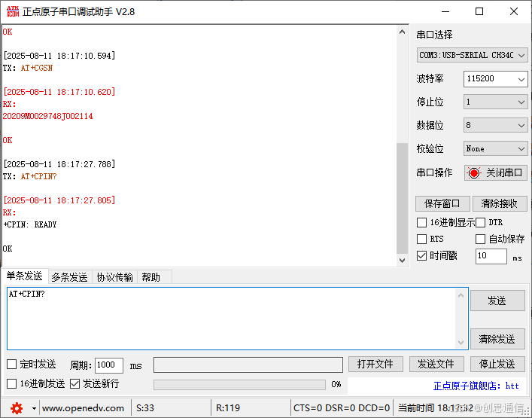The width and height of the screenshot is (532, 418).
Task: Open the red gear settings icon
Action: [x=17, y=407]
